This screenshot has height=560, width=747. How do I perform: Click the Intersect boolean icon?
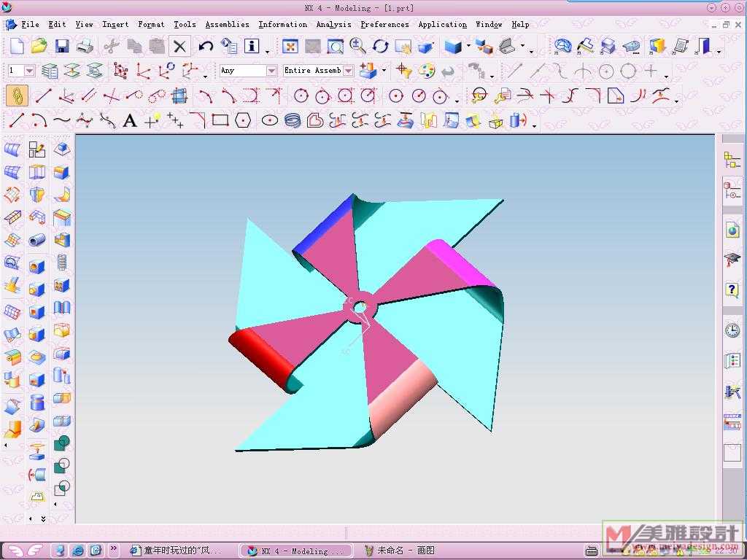(x=62, y=489)
